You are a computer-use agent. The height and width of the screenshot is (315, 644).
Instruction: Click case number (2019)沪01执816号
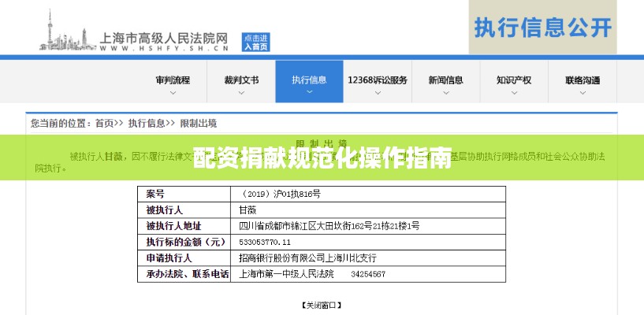tap(281, 194)
